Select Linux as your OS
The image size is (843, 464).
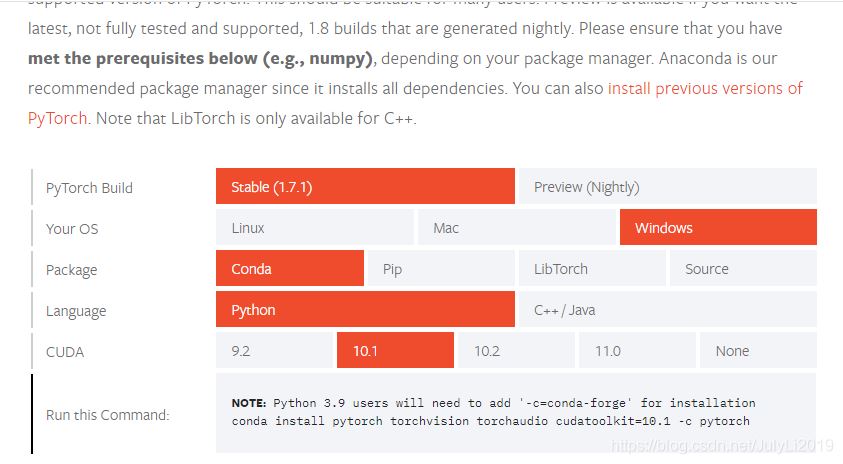click(315, 228)
